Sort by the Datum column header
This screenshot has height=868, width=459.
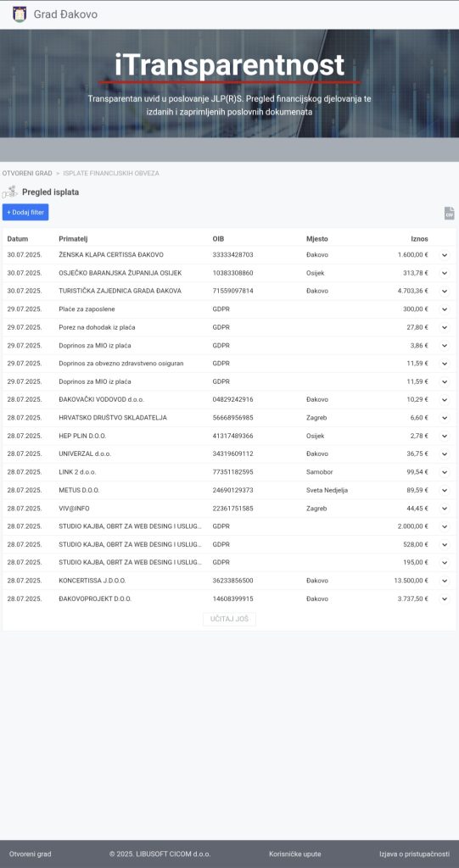[18, 239]
